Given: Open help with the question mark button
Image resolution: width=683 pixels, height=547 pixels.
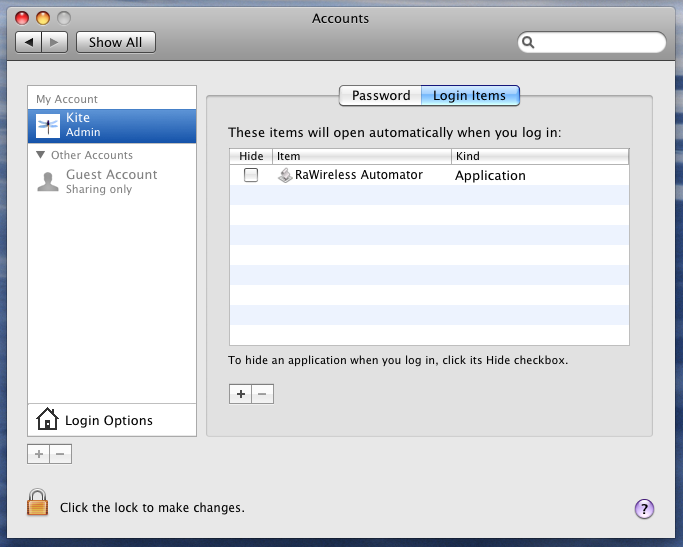Looking at the screenshot, I should point(644,509).
